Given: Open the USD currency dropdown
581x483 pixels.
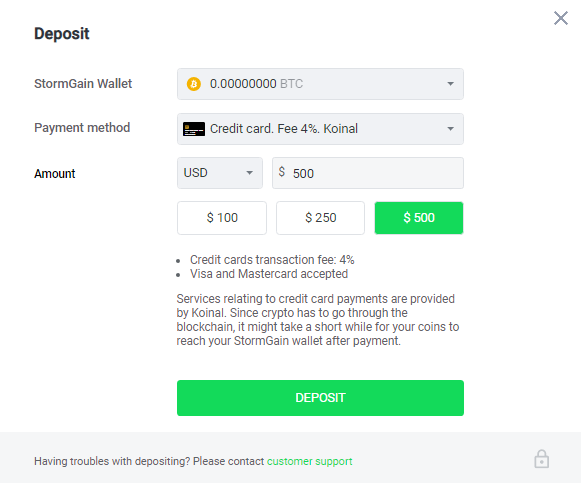Looking at the screenshot, I should (x=220, y=173).
